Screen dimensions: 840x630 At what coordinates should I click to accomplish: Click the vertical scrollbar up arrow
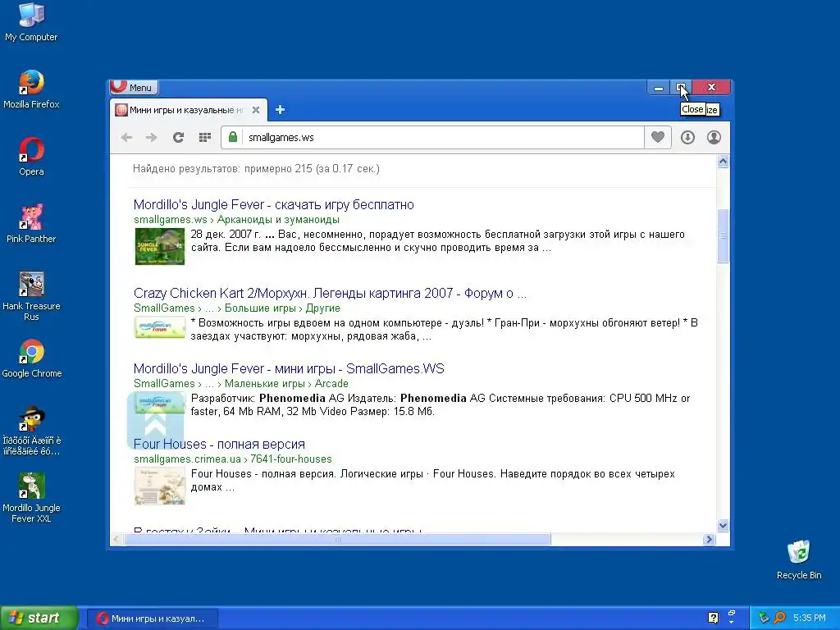pos(723,162)
